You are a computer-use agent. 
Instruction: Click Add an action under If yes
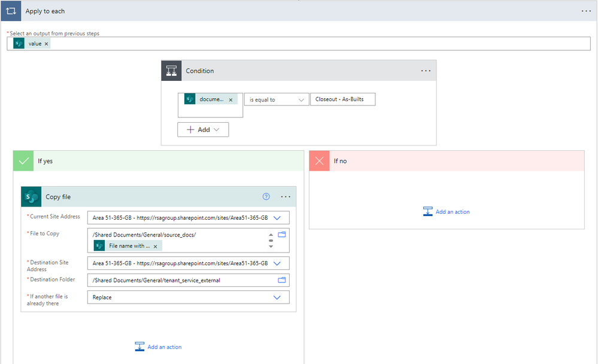[x=158, y=347]
